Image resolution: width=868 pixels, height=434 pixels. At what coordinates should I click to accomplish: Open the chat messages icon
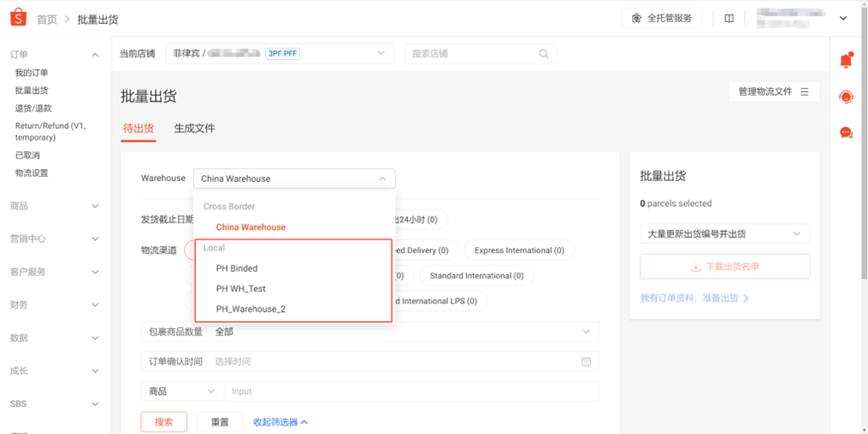coord(846,132)
